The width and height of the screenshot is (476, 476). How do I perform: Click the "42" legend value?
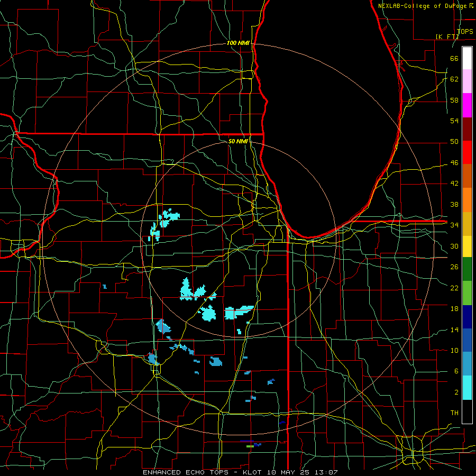click(454, 184)
